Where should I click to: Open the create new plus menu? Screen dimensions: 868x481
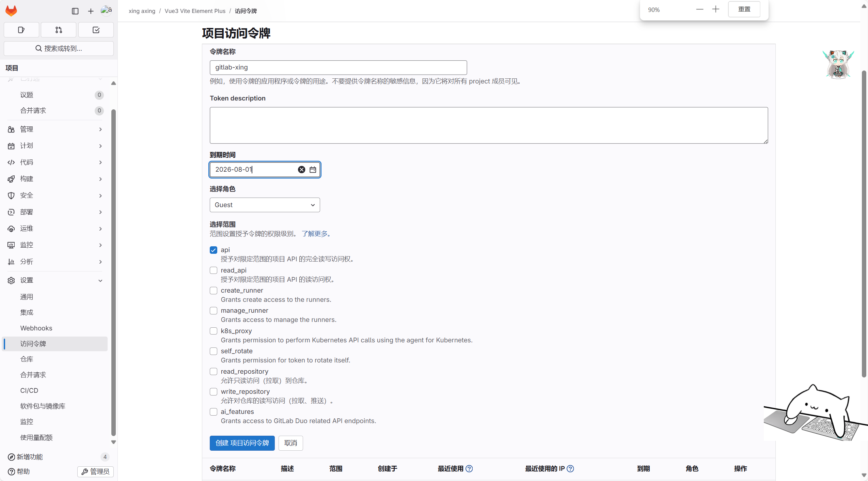coord(91,11)
